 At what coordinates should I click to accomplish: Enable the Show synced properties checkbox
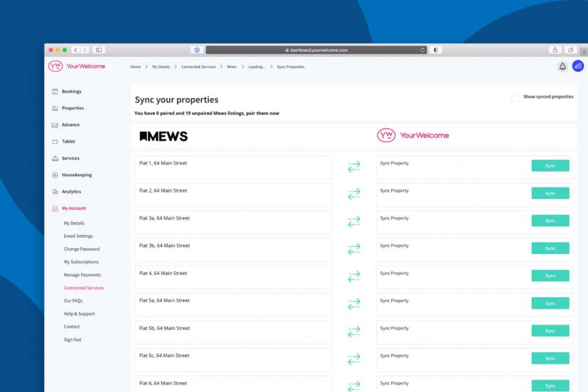click(x=515, y=97)
